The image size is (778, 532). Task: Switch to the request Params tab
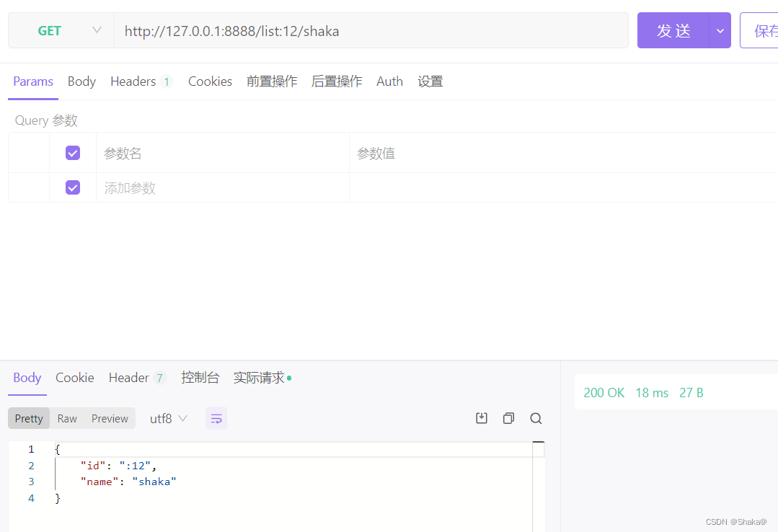32,81
